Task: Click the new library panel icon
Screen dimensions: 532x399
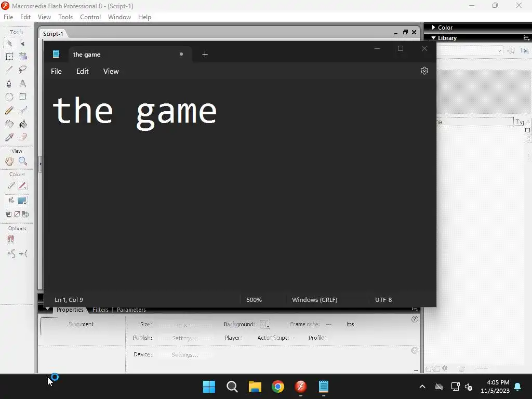Action: [525, 51]
